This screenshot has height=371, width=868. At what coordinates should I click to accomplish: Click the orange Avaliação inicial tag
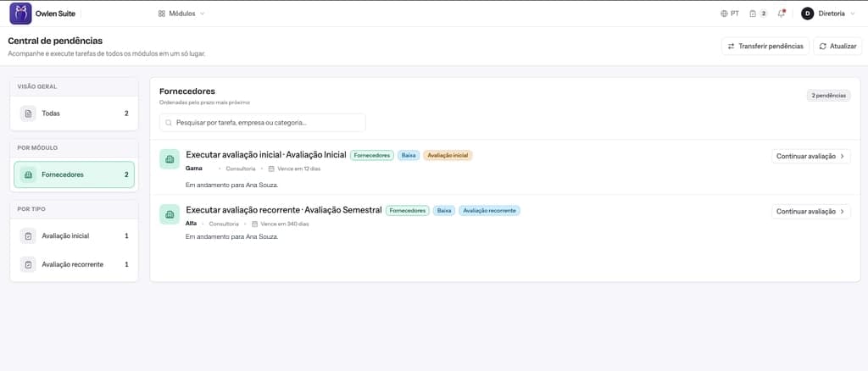pyautogui.click(x=448, y=155)
